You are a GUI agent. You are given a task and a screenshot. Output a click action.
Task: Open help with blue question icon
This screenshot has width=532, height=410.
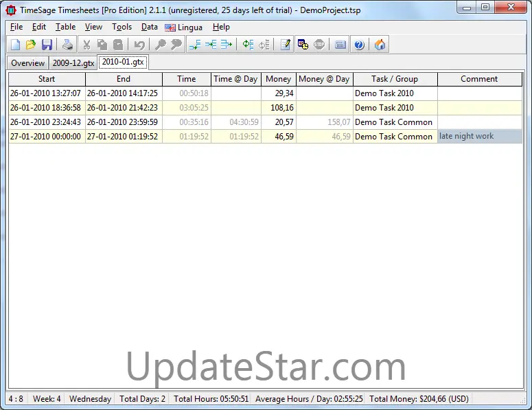coord(359,45)
